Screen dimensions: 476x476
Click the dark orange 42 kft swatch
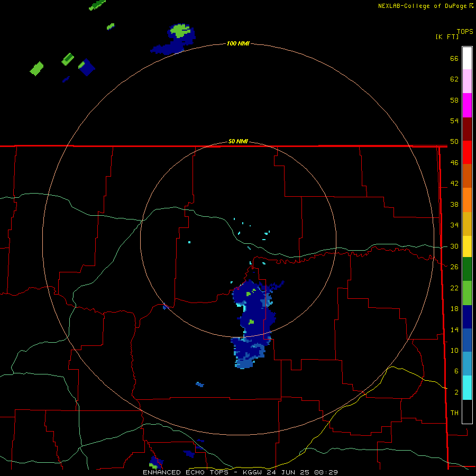pyautogui.click(x=467, y=176)
